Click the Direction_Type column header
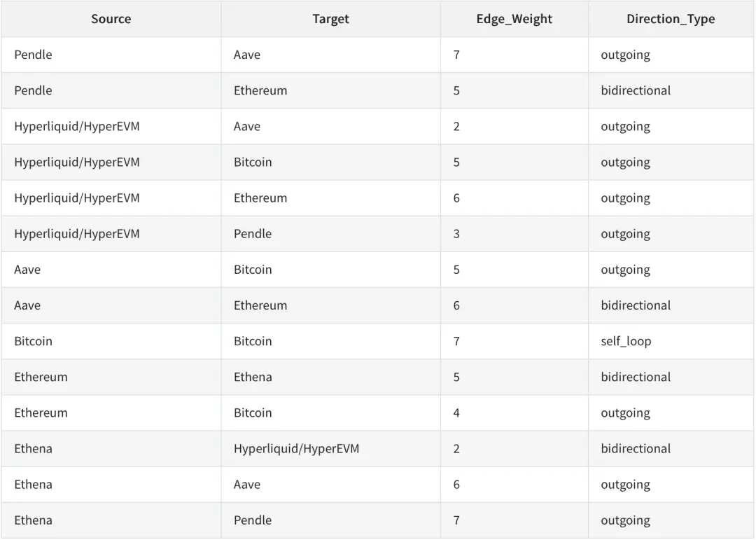Image resolution: width=756 pixels, height=540 pixels. click(671, 19)
